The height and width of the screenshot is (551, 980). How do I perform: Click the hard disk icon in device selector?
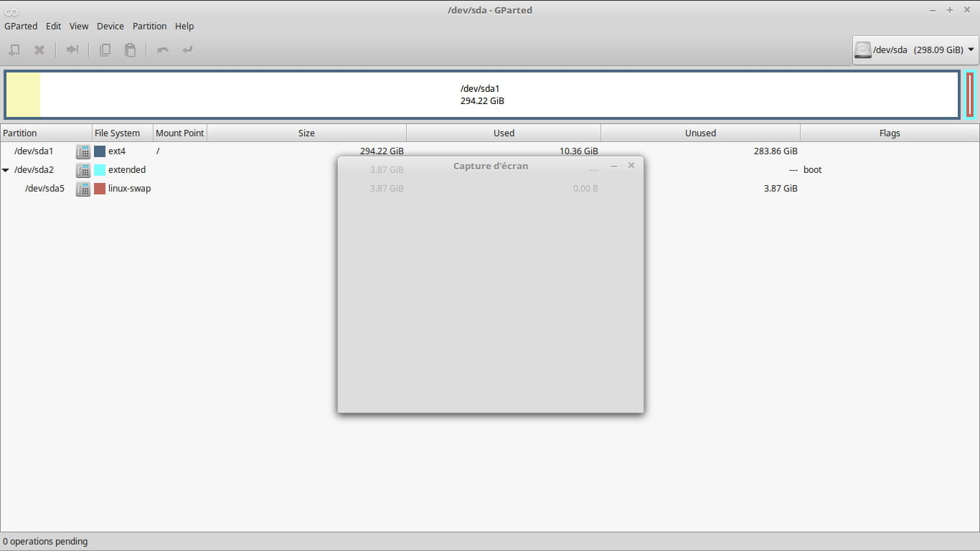point(862,50)
